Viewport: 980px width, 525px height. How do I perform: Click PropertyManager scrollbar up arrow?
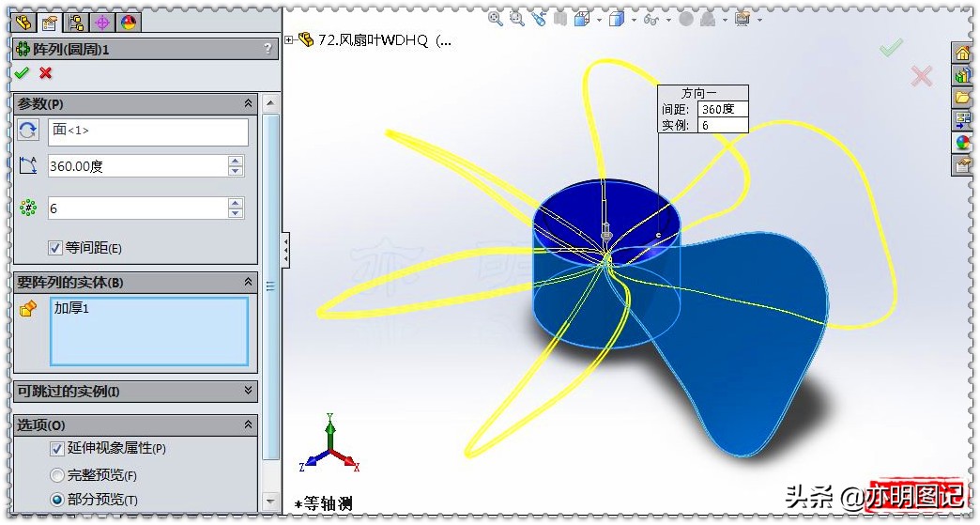[x=270, y=103]
